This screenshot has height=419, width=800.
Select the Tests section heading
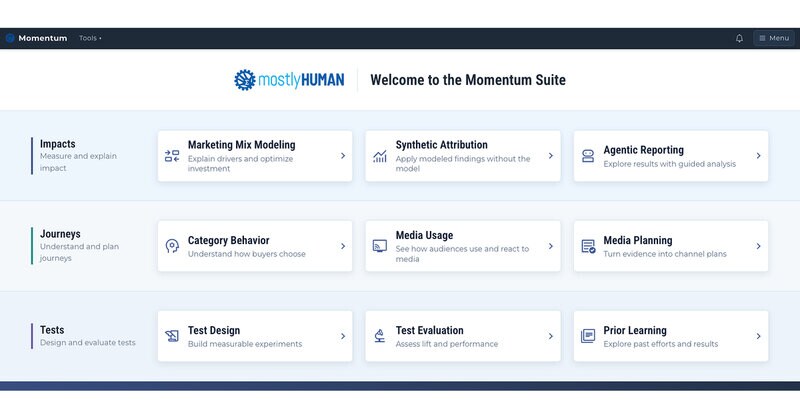coord(52,330)
